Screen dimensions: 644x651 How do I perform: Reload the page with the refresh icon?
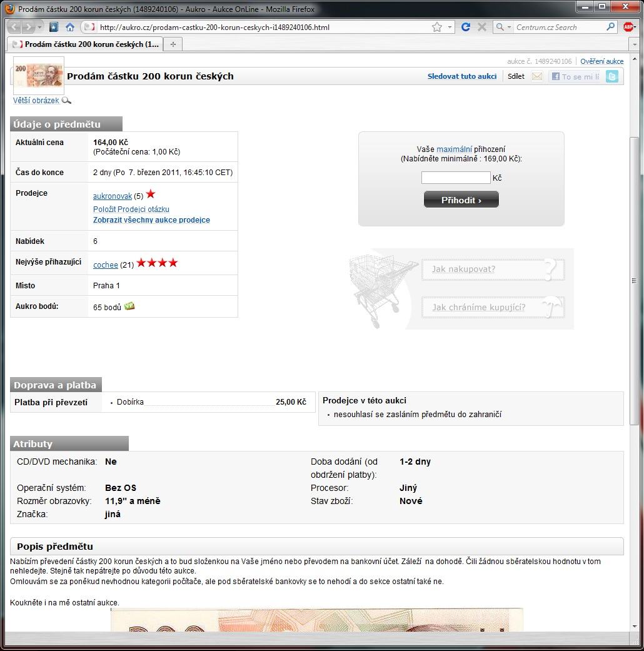tap(465, 28)
